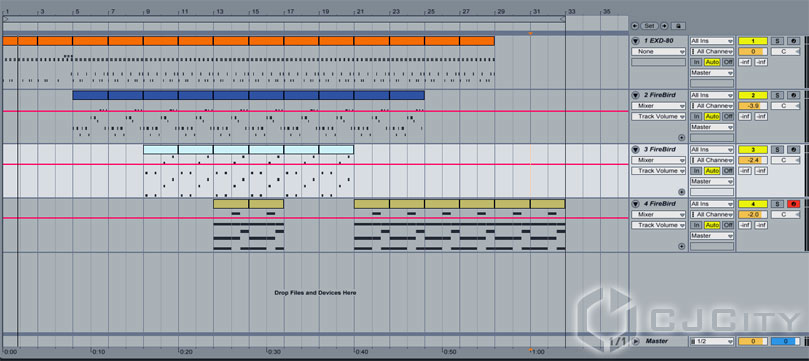The height and width of the screenshot is (361, 809).
Task: Deactivate track 3 with its yellow activator
Action: [x=752, y=150]
